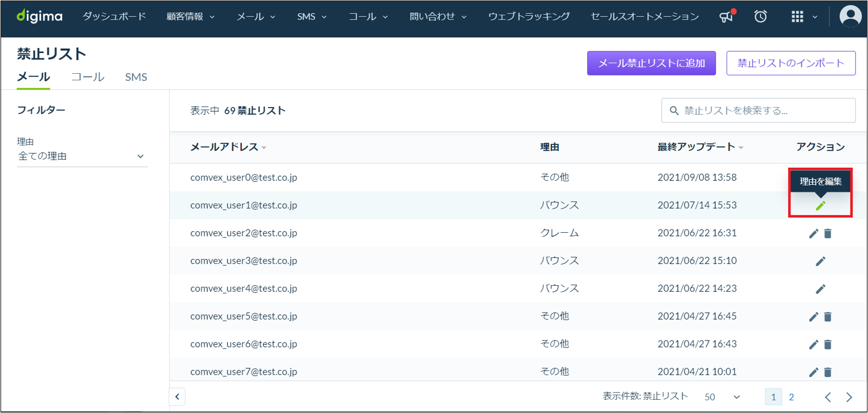Click 禁止リストのインポート button
This screenshot has width=868, height=413.
(791, 63)
